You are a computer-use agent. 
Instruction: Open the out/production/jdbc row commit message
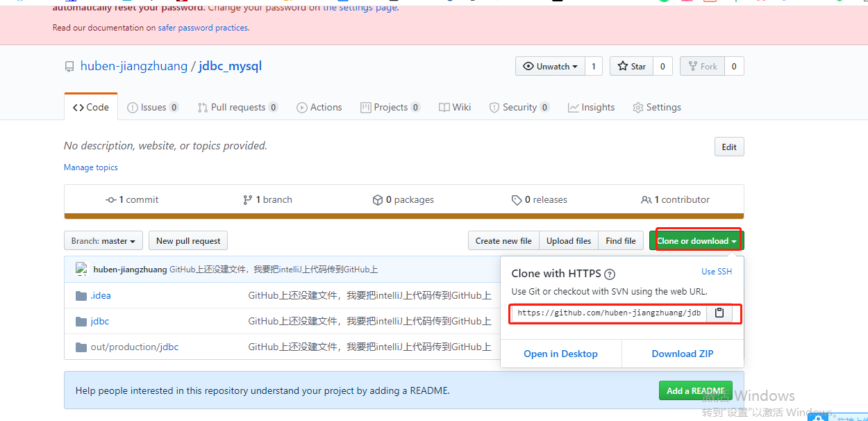pyautogui.click(x=369, y=347)
